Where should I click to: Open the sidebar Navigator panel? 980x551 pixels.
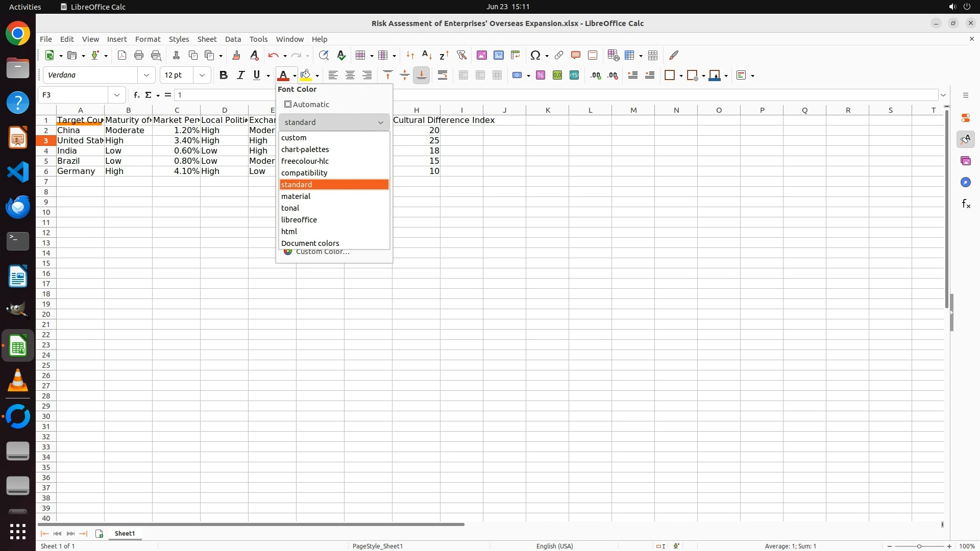click(966, 183)
